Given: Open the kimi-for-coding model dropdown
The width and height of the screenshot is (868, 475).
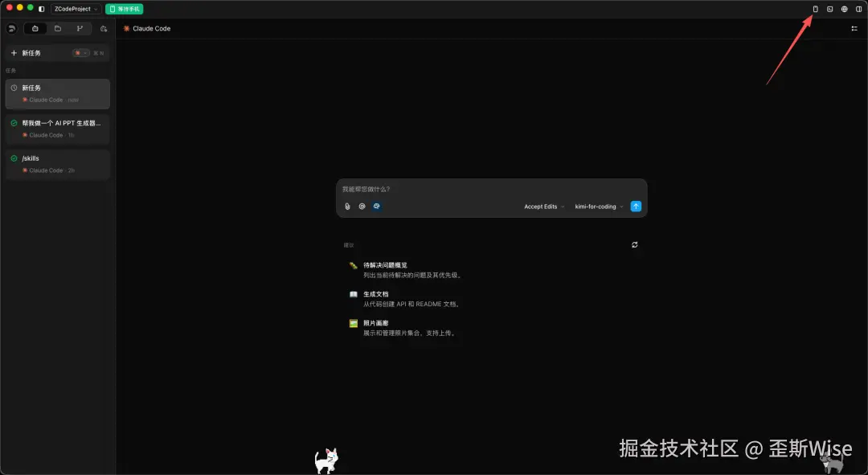Looking at the screenshot, I should click(x=599, y=207).
